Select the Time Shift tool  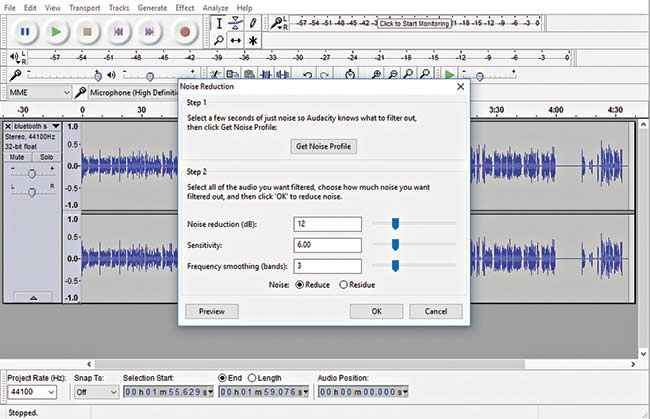(x=235, y=41)
